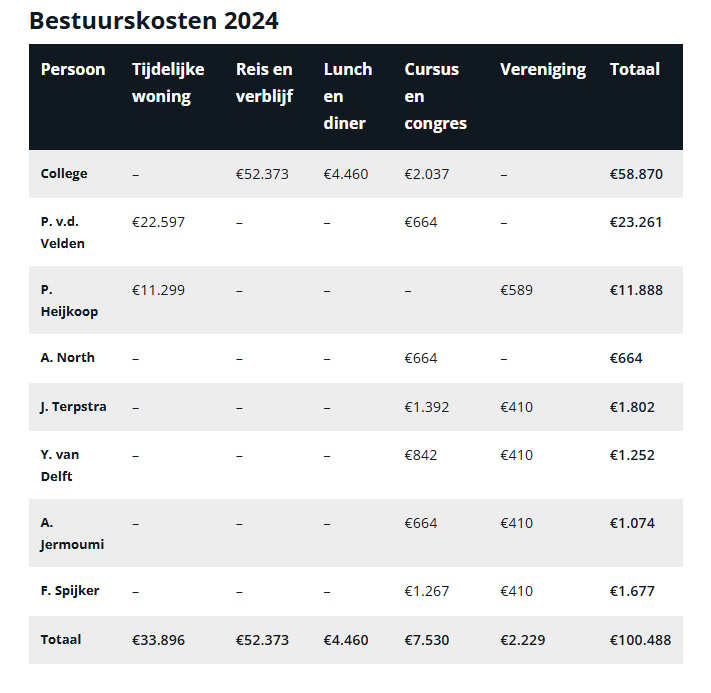This screenshot has height=693, width=711.
Task: Click the Lunch en diner header
Action: (x=348, y=96)
